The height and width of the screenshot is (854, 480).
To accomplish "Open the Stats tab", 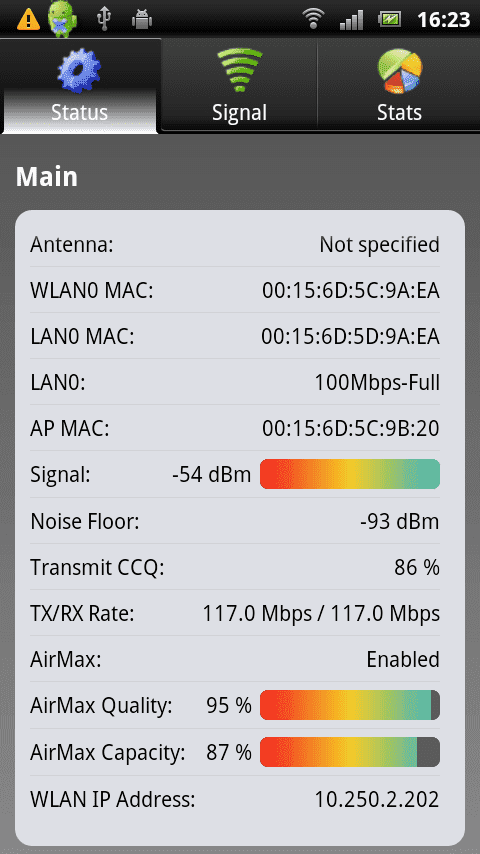I will tap(399, 86).
